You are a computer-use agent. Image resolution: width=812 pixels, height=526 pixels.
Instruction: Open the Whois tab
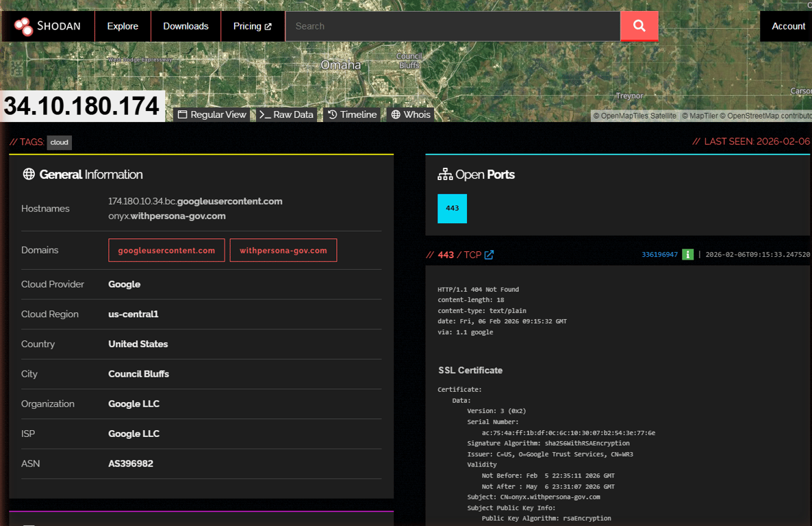pyautogui.click(x=411, y=114)
